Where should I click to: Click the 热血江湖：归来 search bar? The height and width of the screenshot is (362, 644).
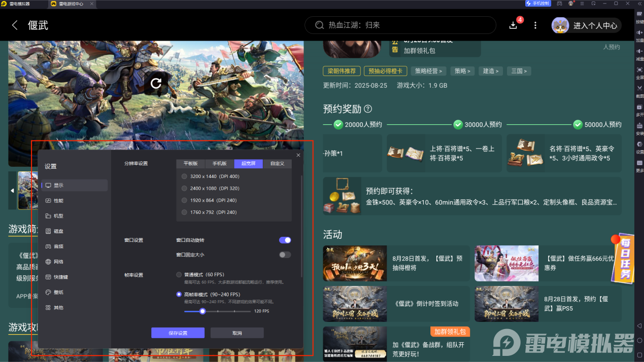pyautogui.click(x=400, y=24)
